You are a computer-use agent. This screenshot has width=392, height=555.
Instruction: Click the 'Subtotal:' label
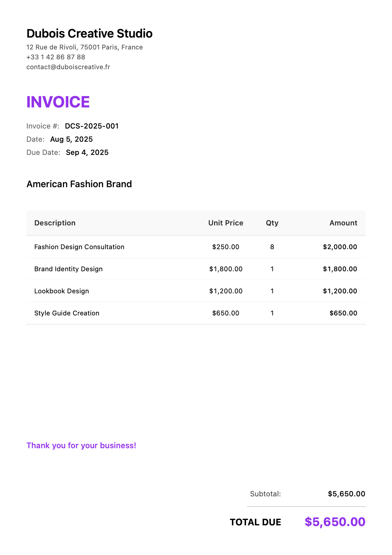(266, 494)
